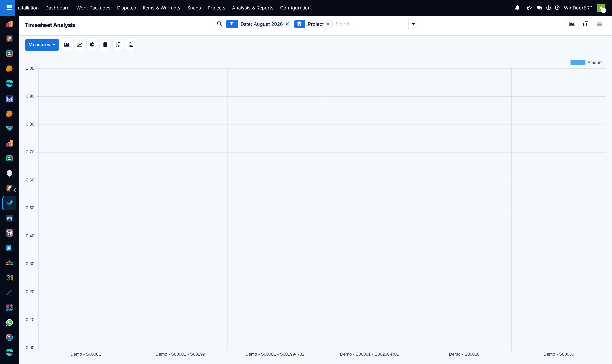
Task: Open the clock activities icon
Action: coord(557,8)
